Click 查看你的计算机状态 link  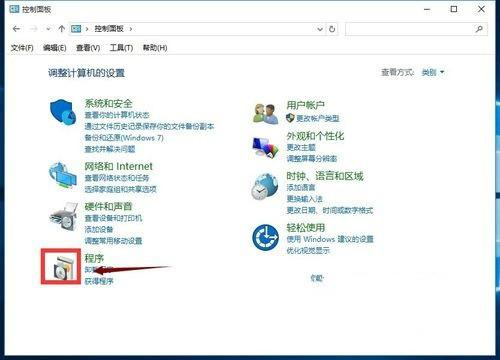[117, 115]
